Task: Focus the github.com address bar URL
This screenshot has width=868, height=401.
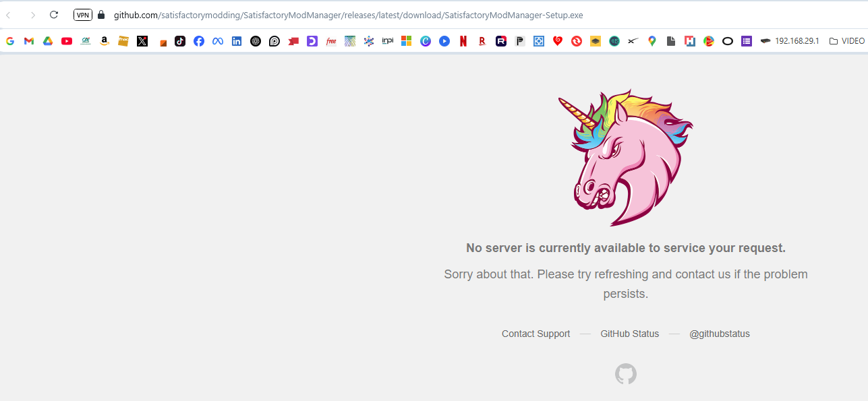Action: point(348,15)
